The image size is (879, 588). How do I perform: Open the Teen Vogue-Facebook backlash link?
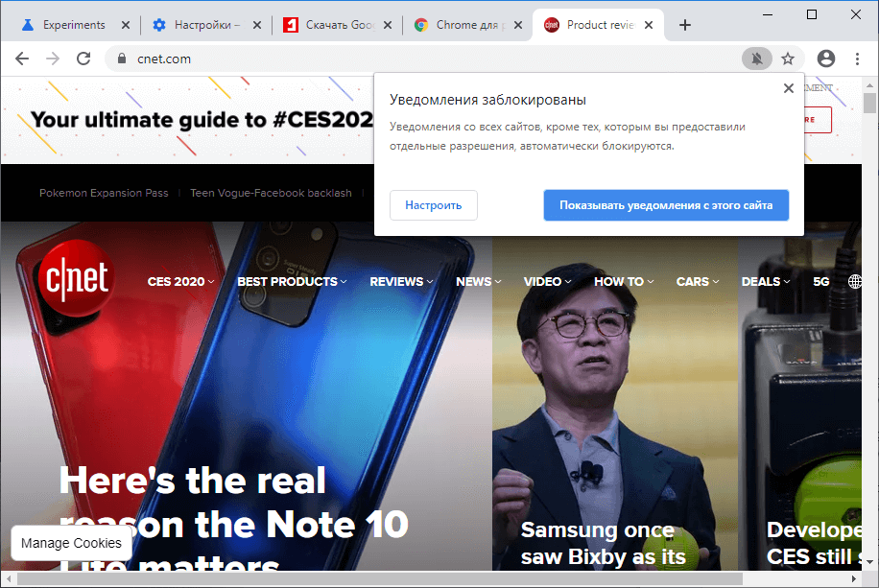point(271,193)
